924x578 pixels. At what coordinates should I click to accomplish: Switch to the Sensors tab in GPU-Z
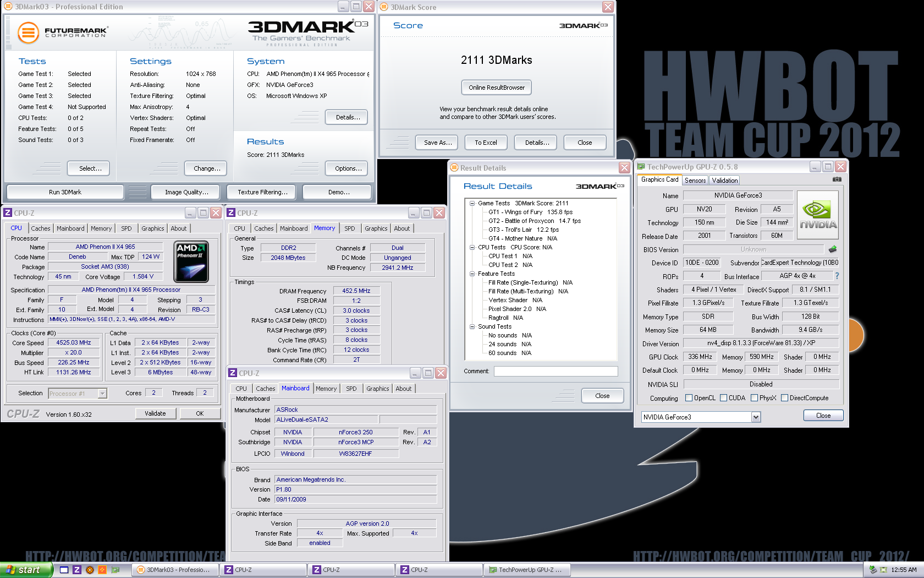pos(695,181)
